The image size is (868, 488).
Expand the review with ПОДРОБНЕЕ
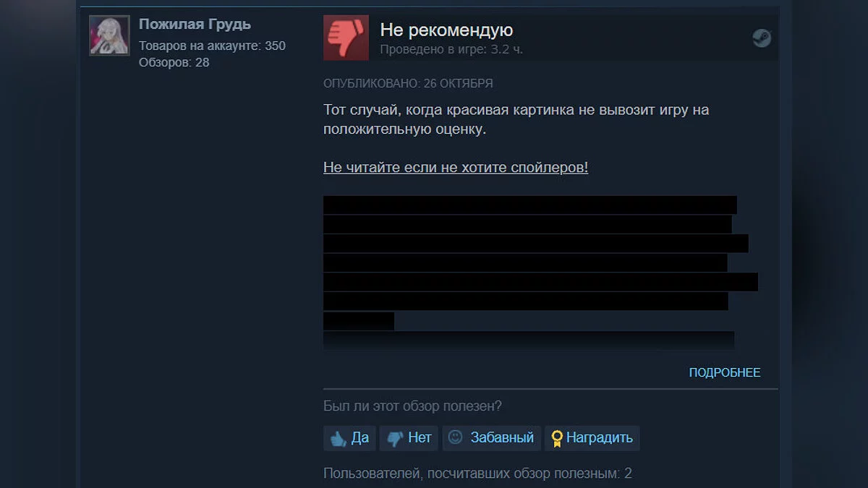click(725, 372)
